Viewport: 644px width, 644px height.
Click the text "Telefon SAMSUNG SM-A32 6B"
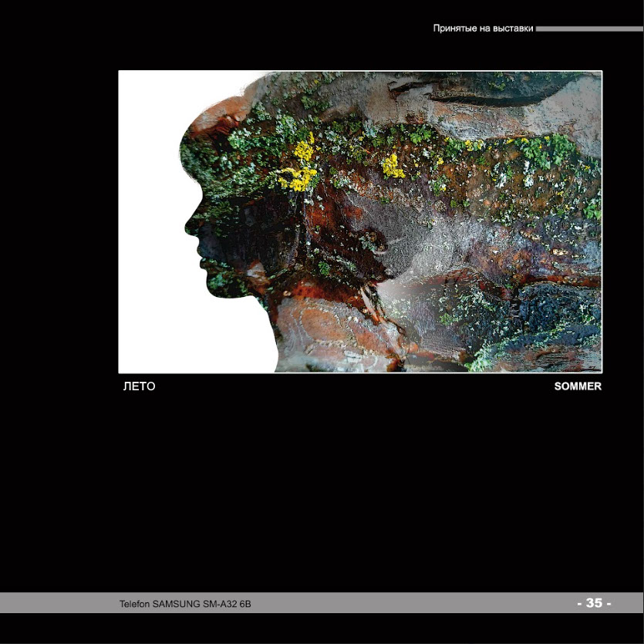[x=185, y=604]
